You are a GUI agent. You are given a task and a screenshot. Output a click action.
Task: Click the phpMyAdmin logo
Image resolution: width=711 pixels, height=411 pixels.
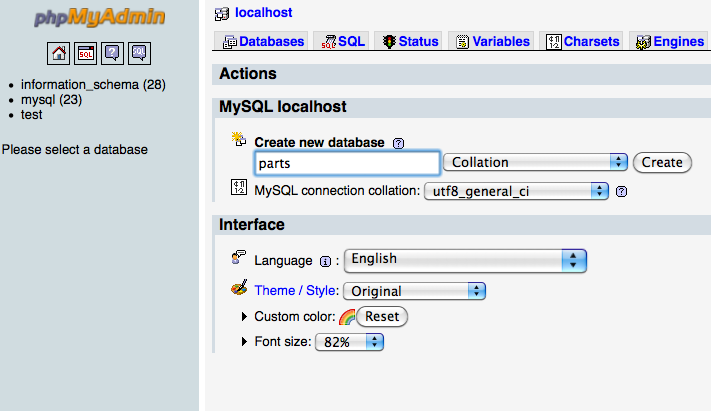pos(99,17)
